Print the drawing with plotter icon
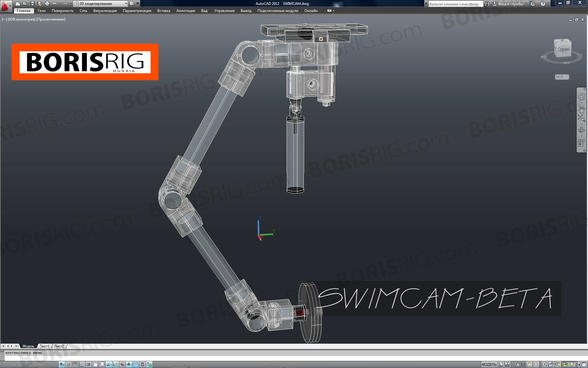This screenshot has height=368, width=588. (x=47, y=4)
